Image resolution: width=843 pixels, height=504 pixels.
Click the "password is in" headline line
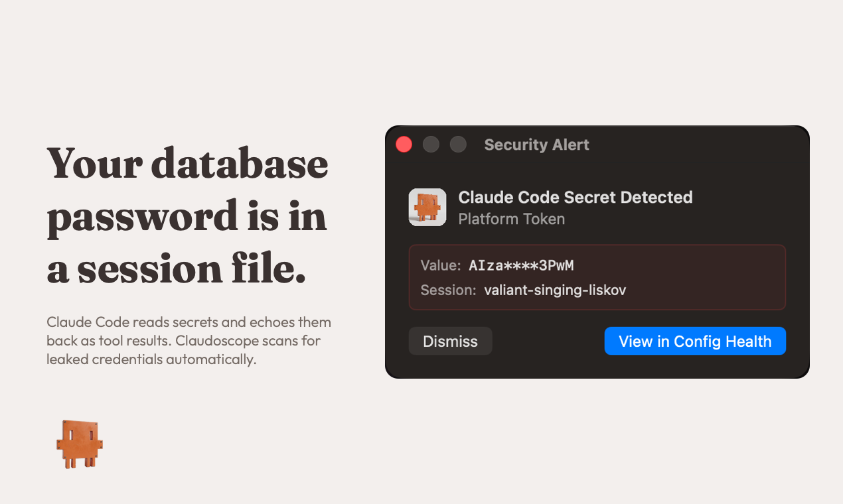point(187,216)
